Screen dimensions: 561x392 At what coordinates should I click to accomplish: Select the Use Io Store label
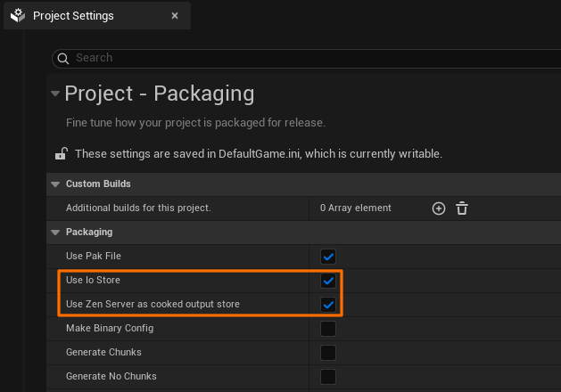coord(93,281)
